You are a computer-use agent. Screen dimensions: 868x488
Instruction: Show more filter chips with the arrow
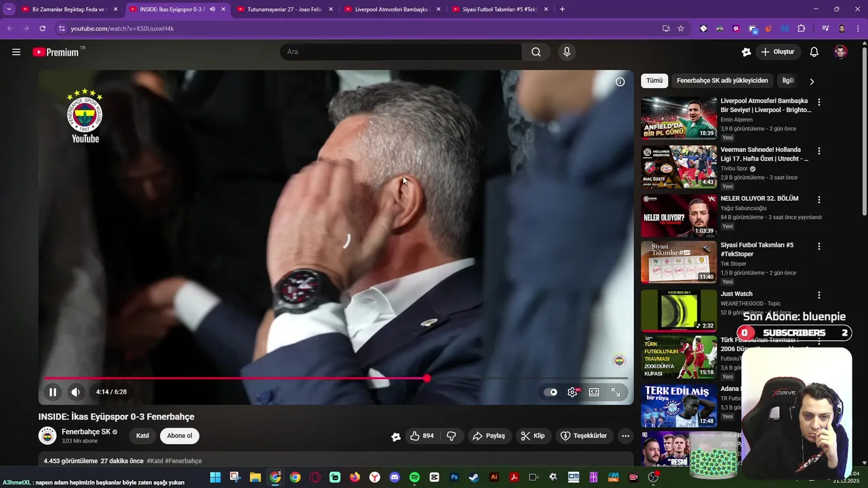(812, 81)
